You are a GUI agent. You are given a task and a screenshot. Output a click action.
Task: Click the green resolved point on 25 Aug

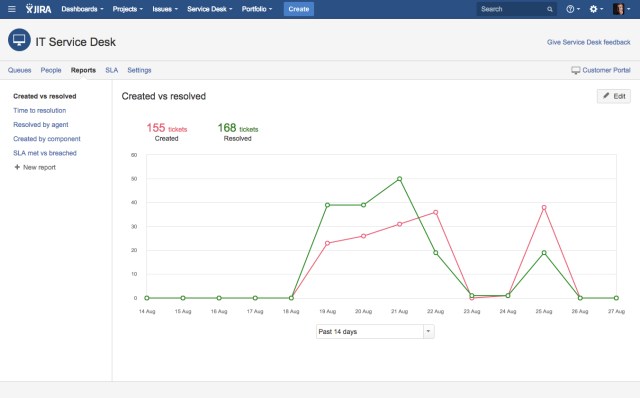click(544, 253)
